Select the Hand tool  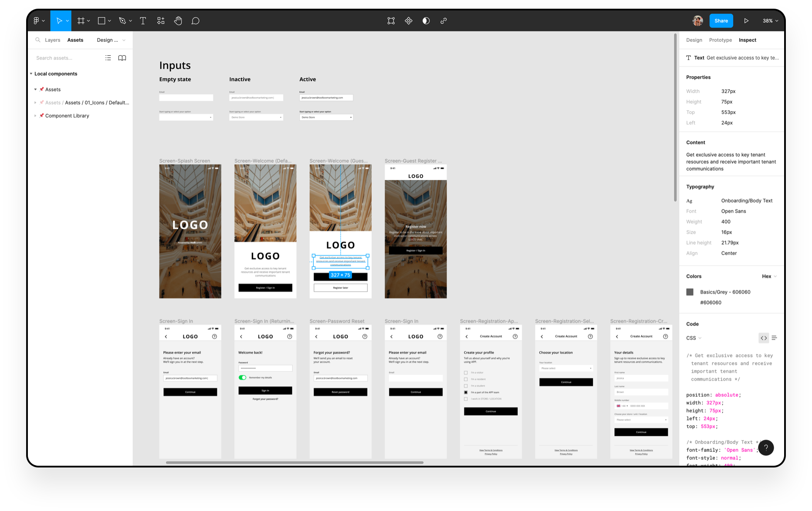[178, 20]
